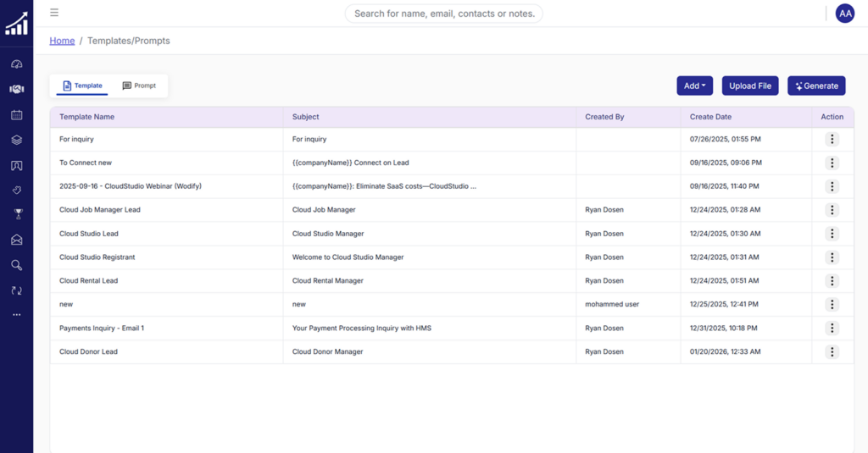Open the trophy icon in sidebar

(x=16, y=214)
